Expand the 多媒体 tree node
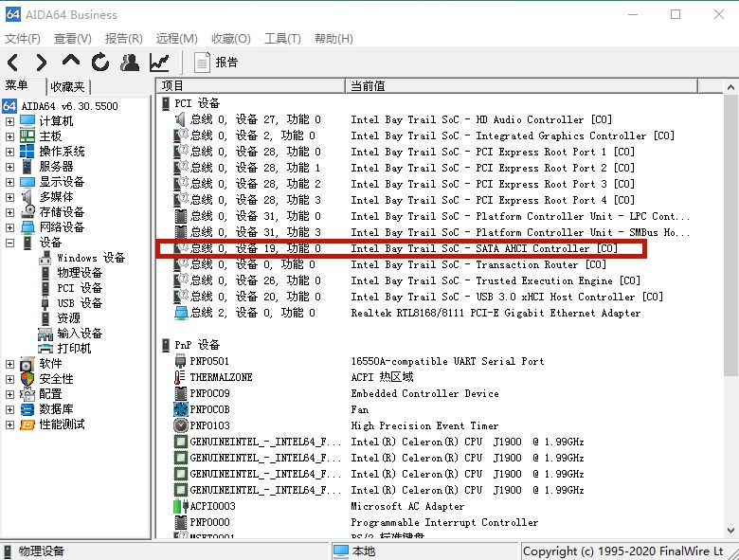The height and width of the screenshot is (560, 739). click(x=9, y=197)
